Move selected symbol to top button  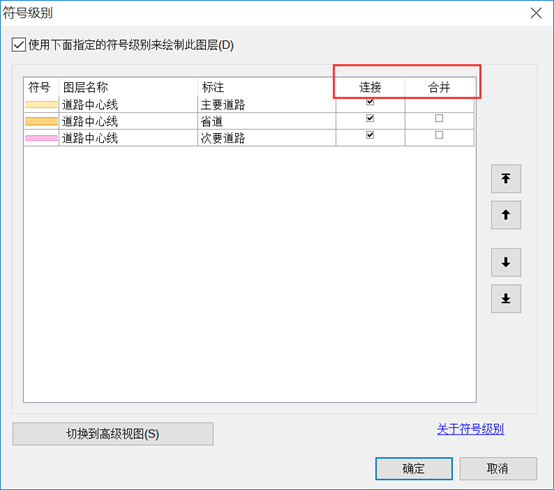(506, 178)
